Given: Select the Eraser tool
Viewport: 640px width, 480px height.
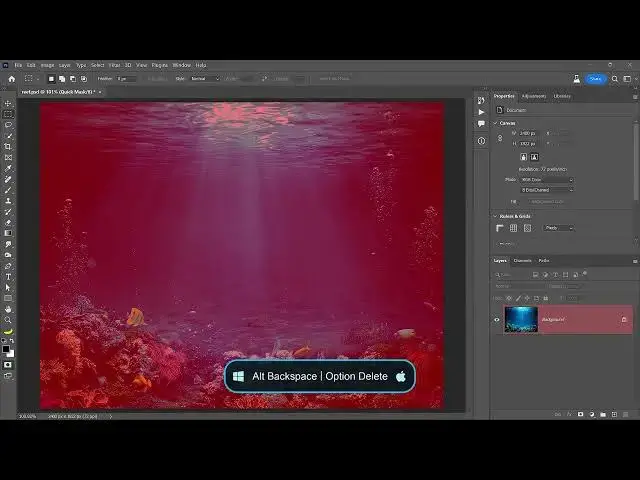Looking at the screenshot, I should tap(8, 222).
